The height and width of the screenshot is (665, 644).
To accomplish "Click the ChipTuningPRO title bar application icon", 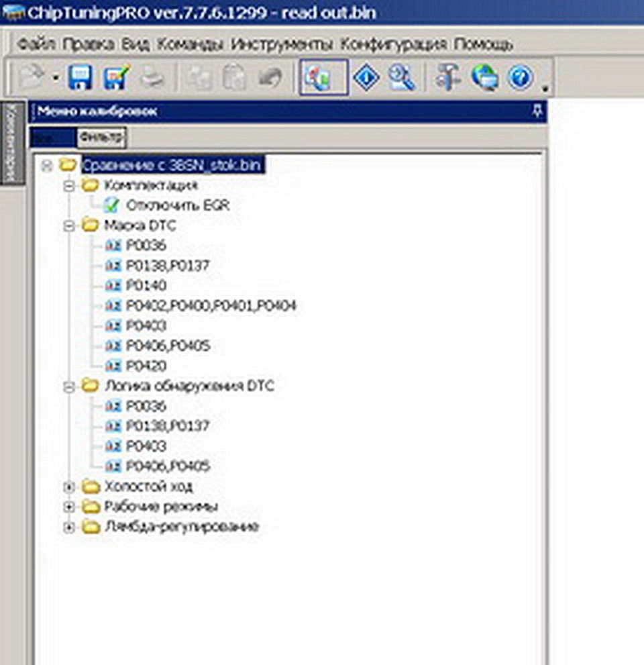I will [x=13, y=12].
